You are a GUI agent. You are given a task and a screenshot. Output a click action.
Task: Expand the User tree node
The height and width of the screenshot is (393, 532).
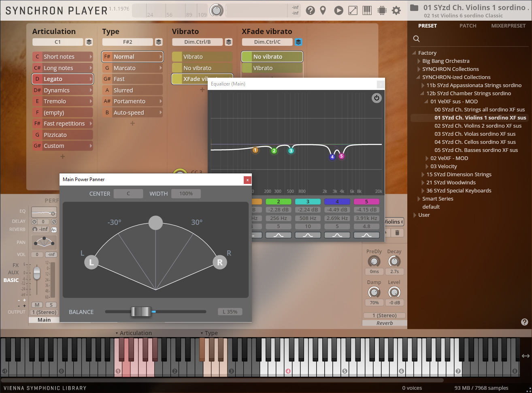(x=415, y=215)
